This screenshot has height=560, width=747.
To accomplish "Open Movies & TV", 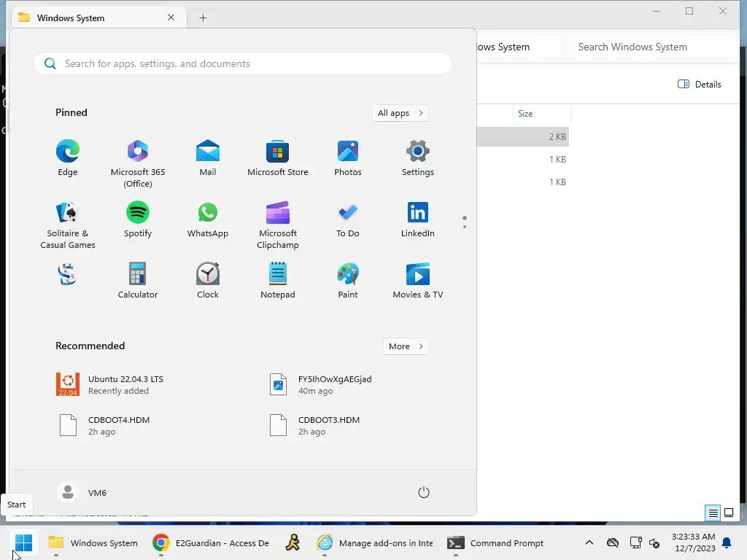I will click(418, 281).
